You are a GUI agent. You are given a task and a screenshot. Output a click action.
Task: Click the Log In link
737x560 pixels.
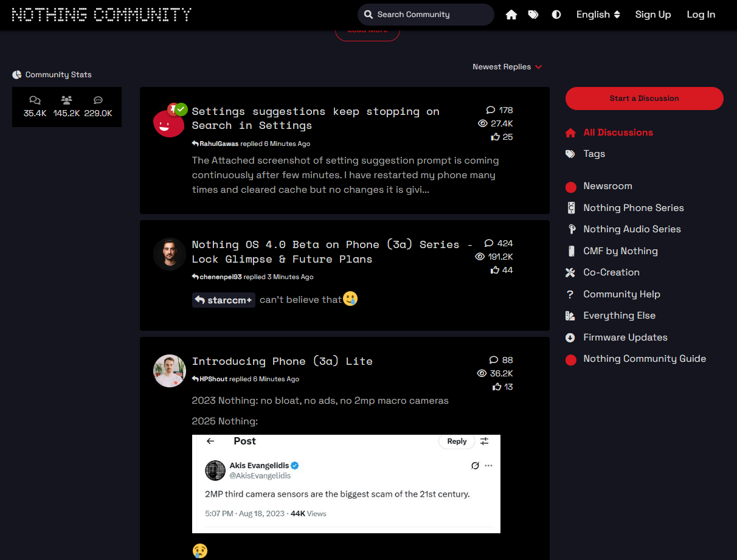tap(701, 14)
